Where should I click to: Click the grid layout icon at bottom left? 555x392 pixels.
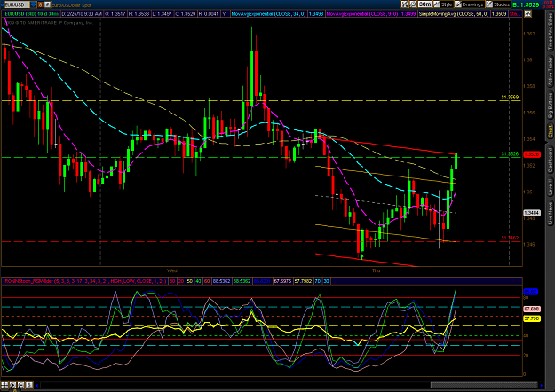(4, 385)
